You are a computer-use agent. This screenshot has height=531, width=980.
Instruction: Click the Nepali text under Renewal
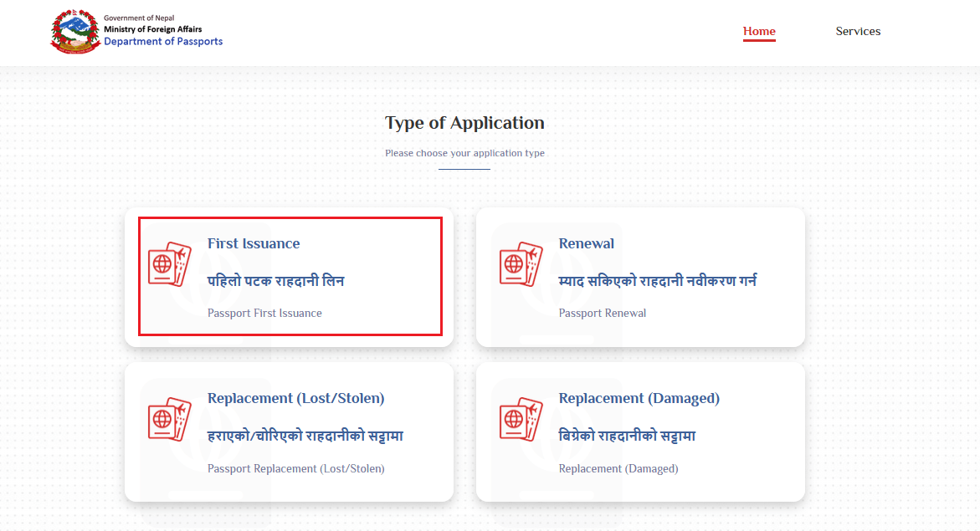[x=657, y=281]
